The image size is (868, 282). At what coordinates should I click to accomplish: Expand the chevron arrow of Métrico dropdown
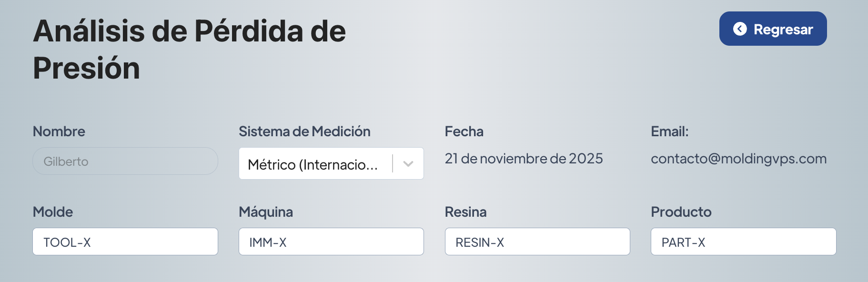[408, 164]
